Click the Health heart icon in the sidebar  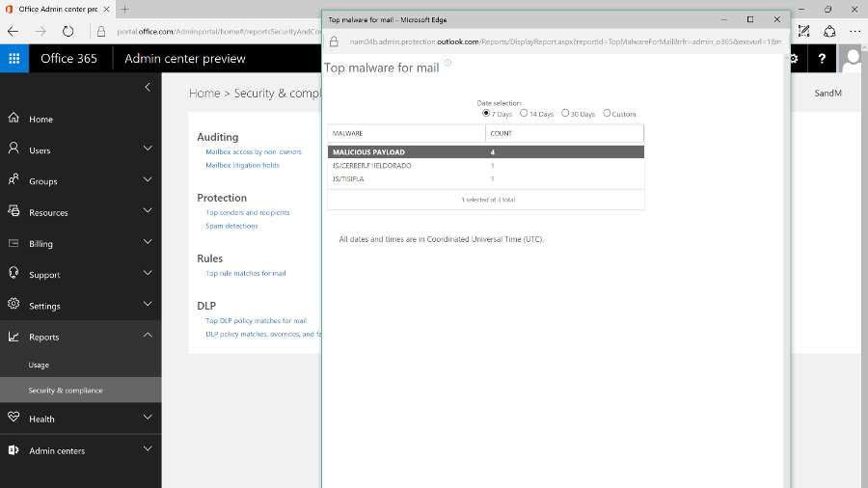point(14,418)
